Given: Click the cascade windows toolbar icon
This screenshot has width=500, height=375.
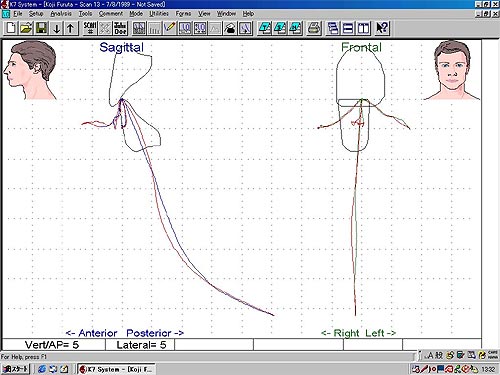Looking at the screenshot, I should pyautogui.click(x=332, y=28).
